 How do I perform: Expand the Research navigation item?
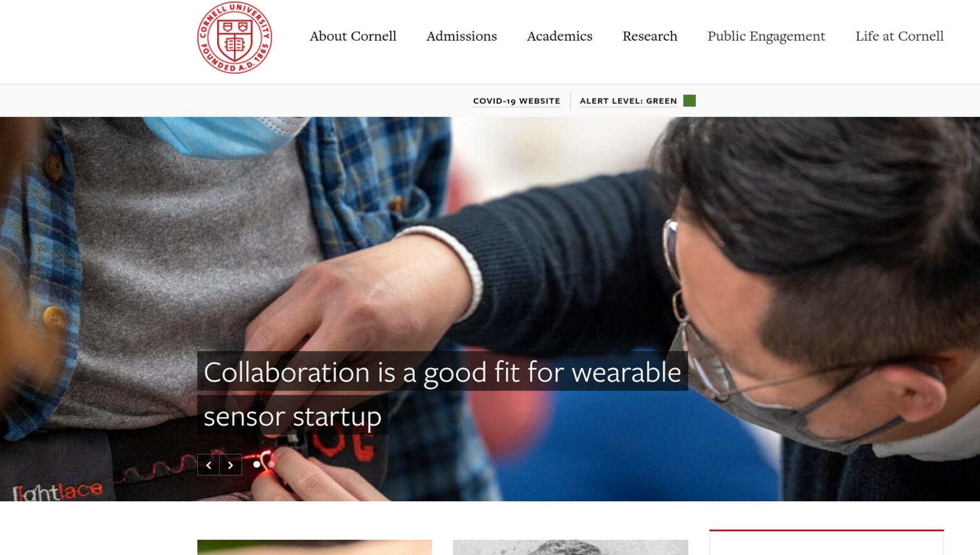(650, 36)
